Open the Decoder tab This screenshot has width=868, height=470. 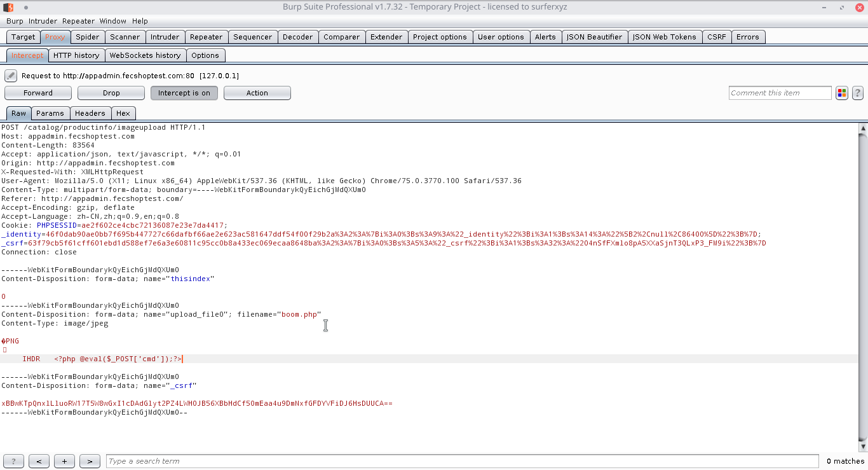coord(298,37)
